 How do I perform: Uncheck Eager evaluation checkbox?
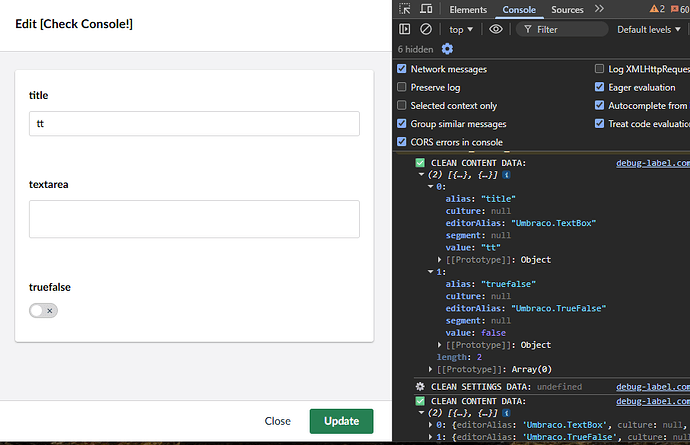(x=599, y=87)
